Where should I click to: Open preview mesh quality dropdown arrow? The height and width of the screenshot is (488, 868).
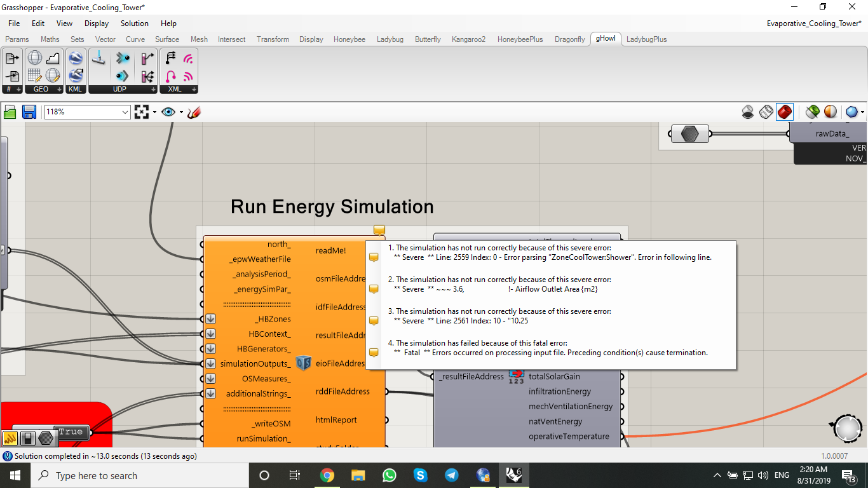click(862, 112)
